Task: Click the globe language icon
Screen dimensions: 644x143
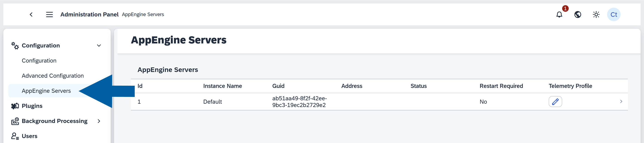Action: [x=578, y=15]
